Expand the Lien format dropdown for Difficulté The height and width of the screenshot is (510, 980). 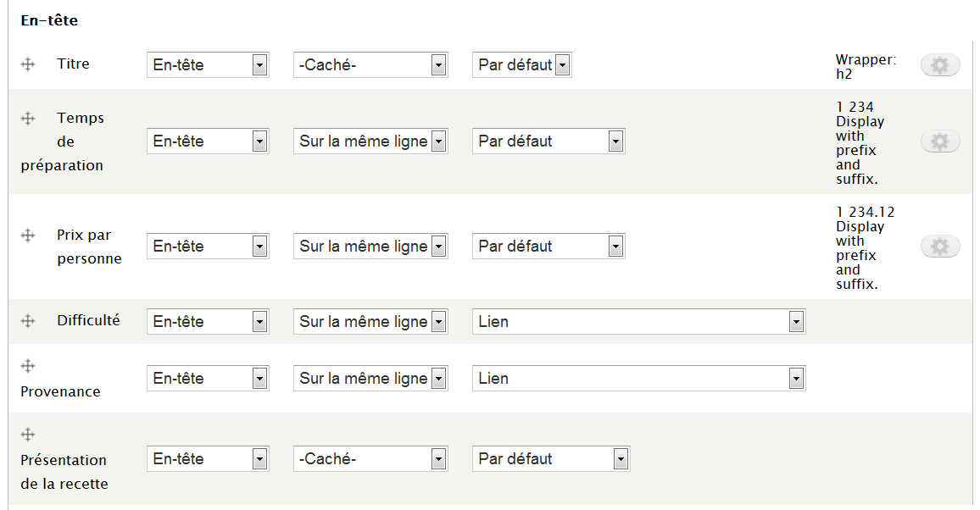638,322
